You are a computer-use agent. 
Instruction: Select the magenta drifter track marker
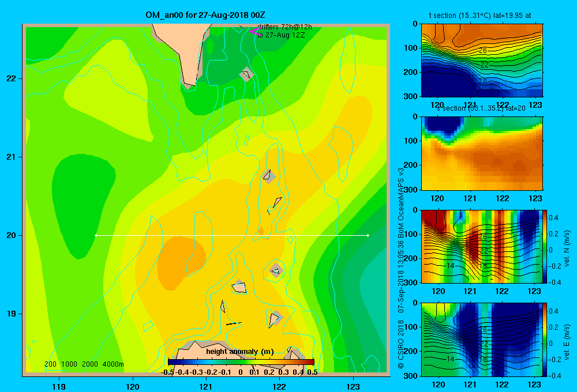[x=254, y=32]
